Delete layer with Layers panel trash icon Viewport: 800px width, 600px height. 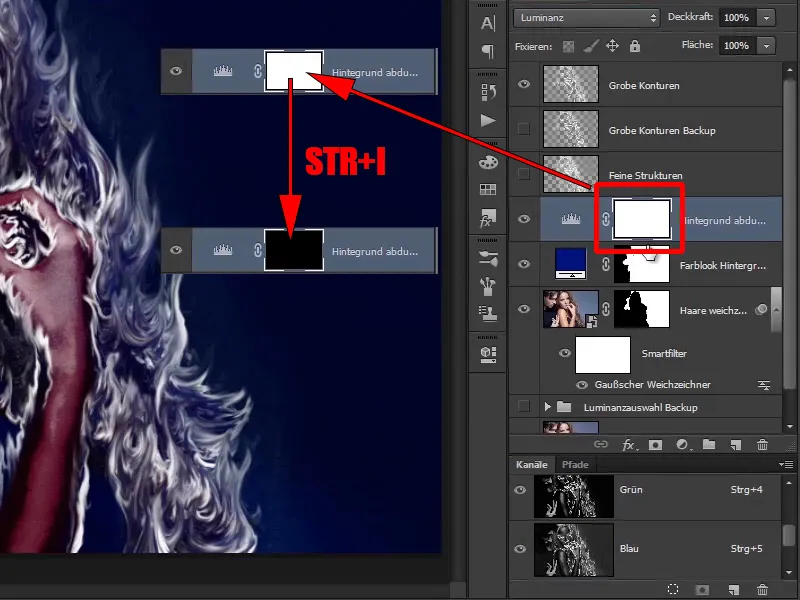[762, 444]
